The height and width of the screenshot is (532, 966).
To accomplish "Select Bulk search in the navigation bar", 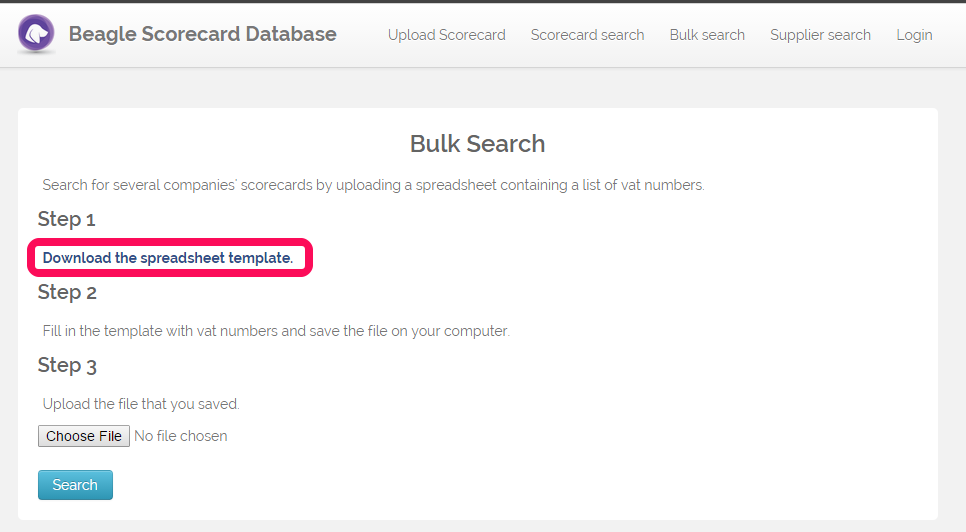I will point(707,35).
